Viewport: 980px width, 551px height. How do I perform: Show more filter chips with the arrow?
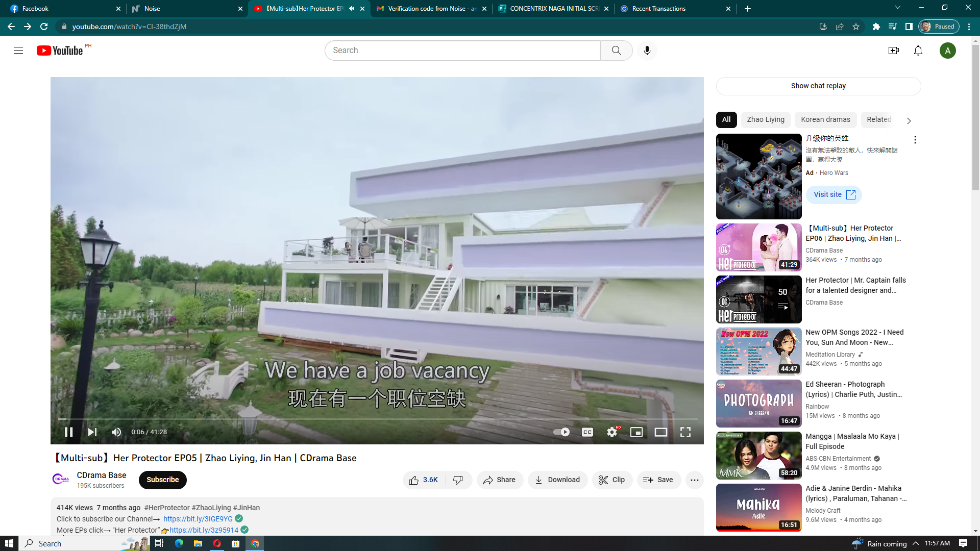[x=909, y=121]
